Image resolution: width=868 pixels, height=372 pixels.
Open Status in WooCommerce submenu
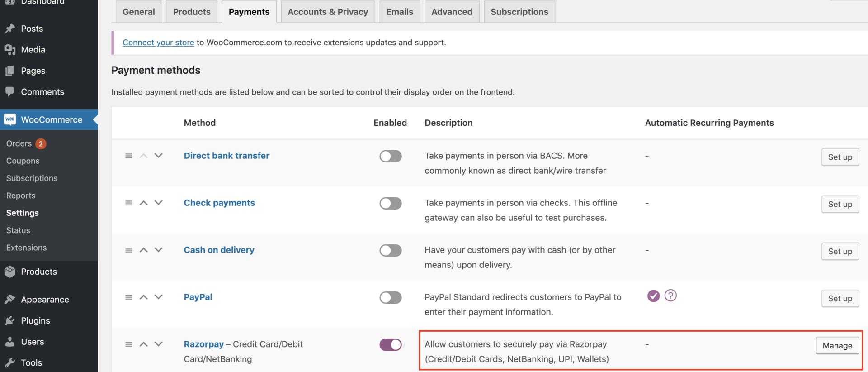tap(18, 230)
